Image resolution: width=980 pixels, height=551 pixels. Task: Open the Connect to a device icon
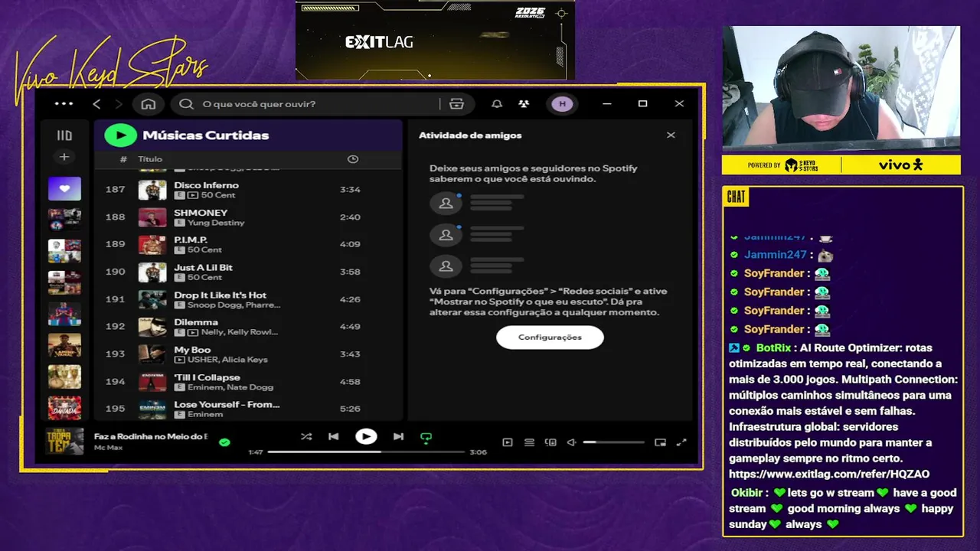[550, 442]
